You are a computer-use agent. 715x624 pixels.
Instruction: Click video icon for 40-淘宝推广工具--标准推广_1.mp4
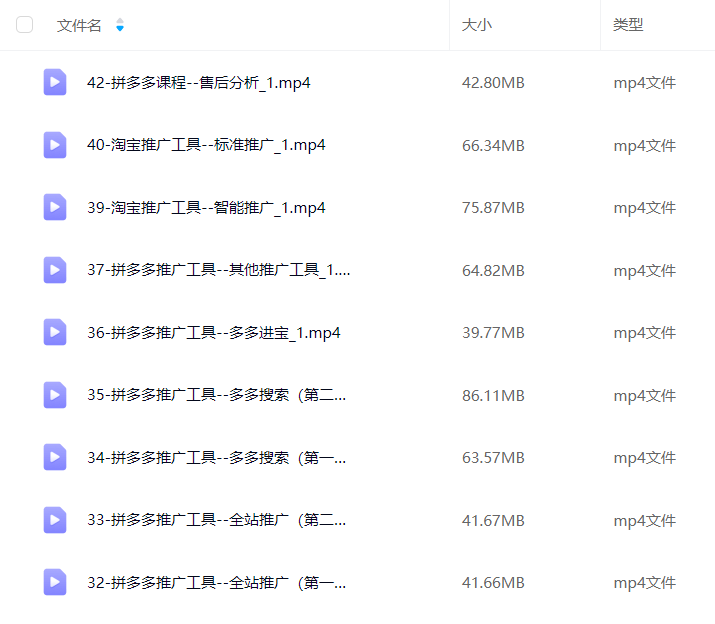click(55, 145)
